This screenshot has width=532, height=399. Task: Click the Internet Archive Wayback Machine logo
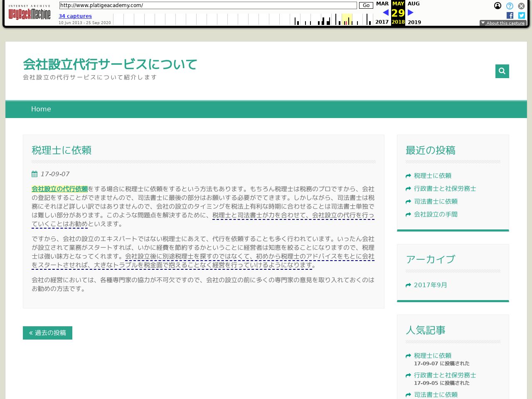(30, 13)
